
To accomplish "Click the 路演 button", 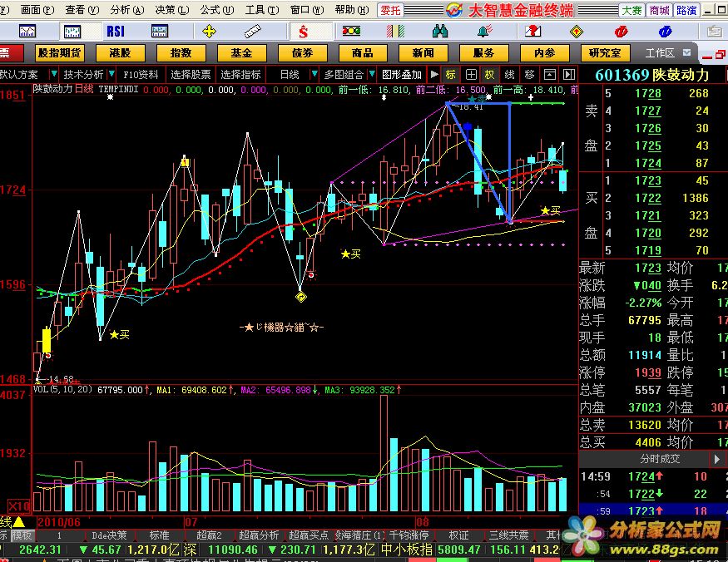I will coord(686,10).
